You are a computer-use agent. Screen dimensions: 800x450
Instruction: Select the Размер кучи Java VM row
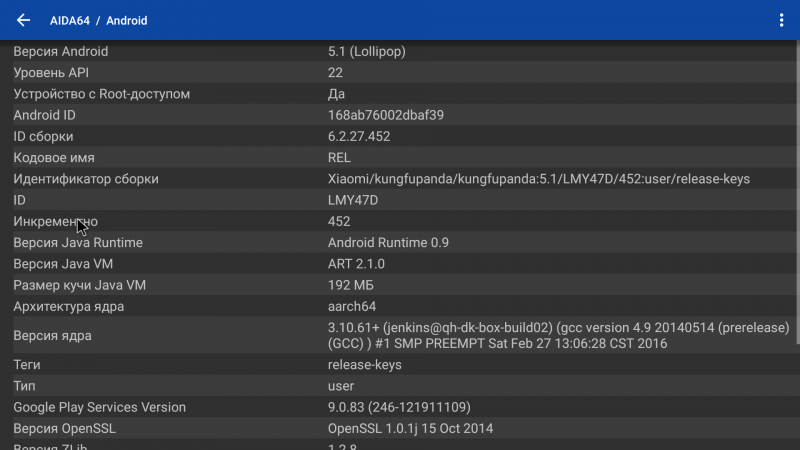click(400, 285)
